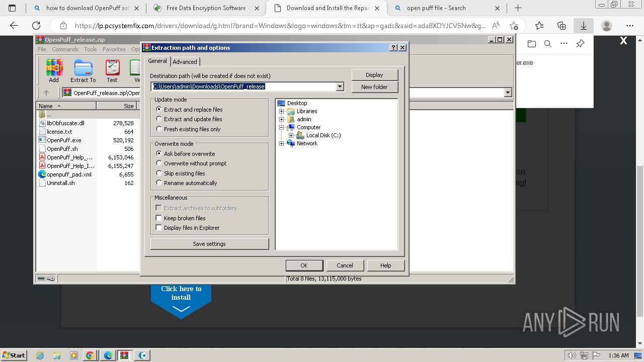Reload the page with refresh icon
Screen dimensions: 644x362
[36, 26]
